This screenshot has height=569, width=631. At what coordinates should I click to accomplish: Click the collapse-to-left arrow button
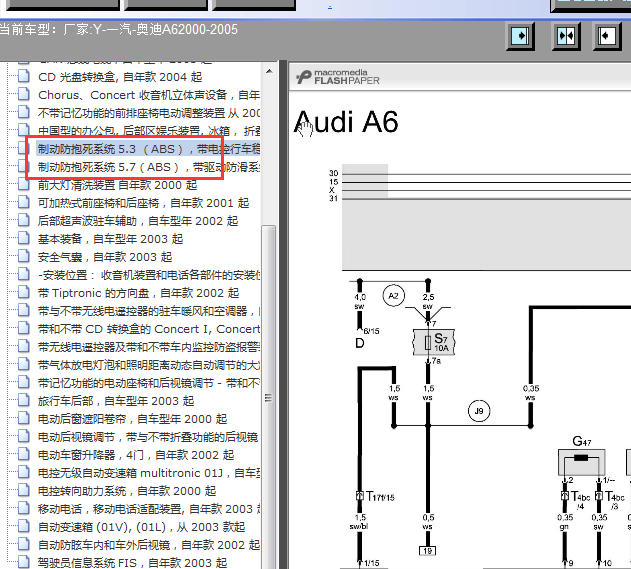coord(607,36)
